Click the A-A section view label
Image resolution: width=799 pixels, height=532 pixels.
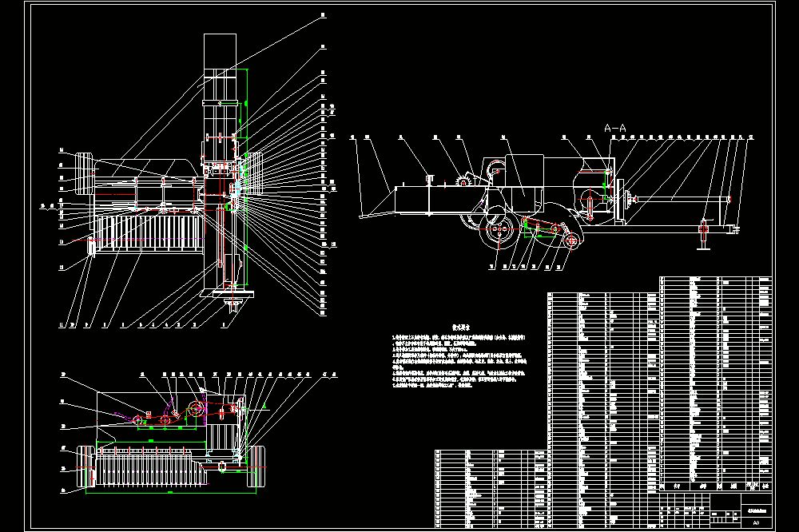pos(614,128)
